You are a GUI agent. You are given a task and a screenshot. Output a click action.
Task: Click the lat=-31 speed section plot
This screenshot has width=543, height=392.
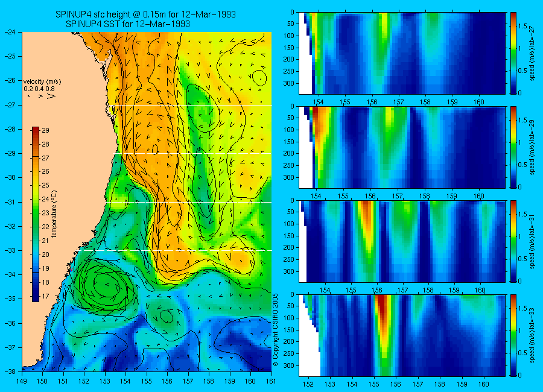pos(402,241)
